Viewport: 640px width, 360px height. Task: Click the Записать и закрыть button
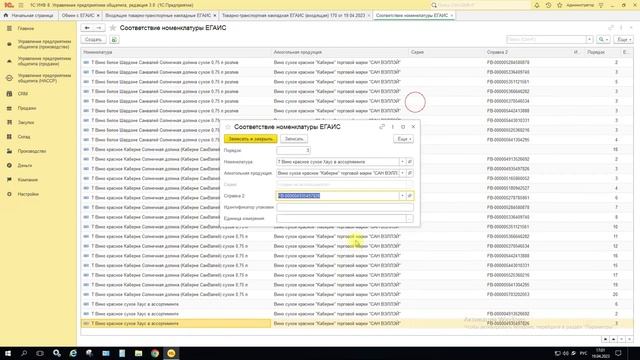coord(250,139)
